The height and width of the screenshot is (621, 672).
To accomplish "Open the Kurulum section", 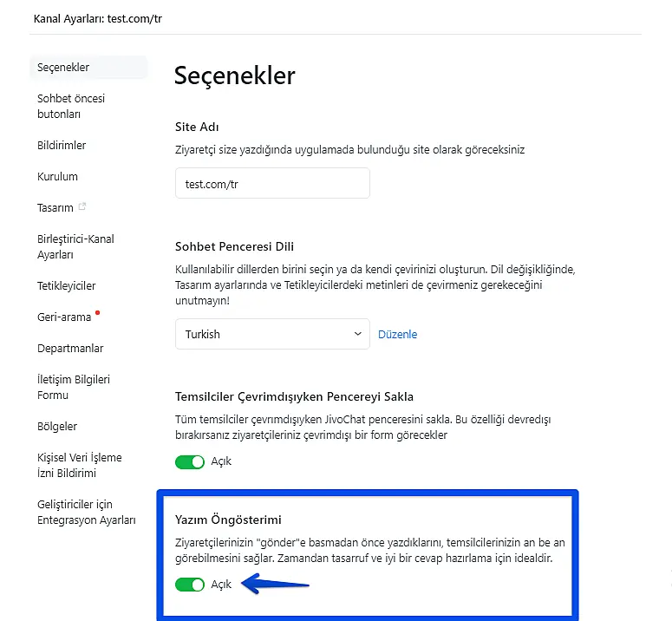I will [x=57, y=176].
